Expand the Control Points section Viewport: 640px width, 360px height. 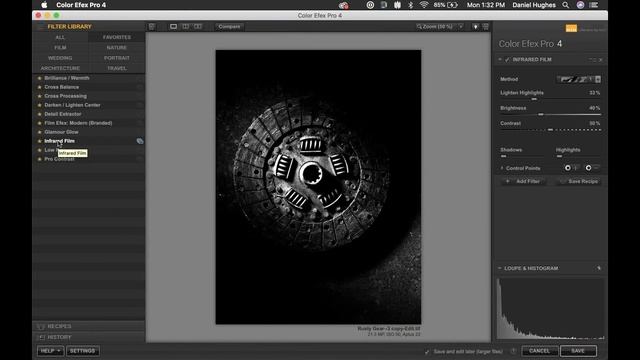coord(502,168)
